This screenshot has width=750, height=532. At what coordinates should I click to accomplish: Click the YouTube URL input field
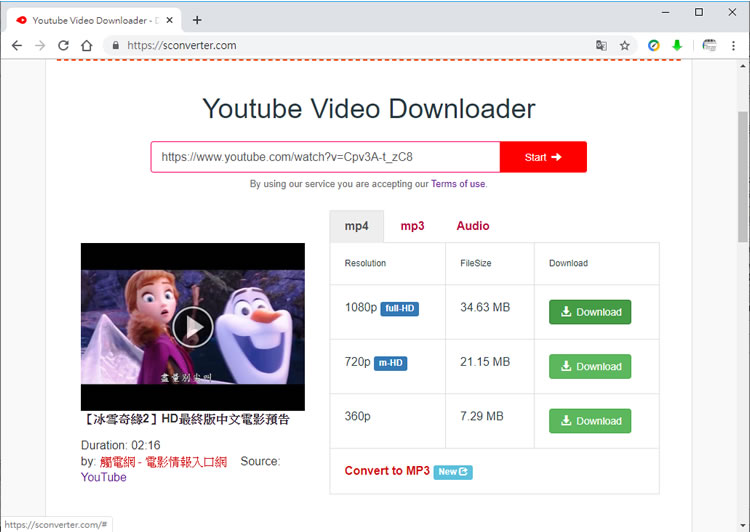click(325, 157)
